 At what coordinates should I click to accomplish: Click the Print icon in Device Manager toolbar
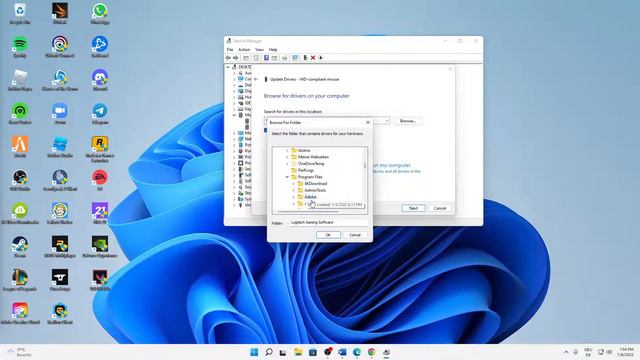point(284,58)
